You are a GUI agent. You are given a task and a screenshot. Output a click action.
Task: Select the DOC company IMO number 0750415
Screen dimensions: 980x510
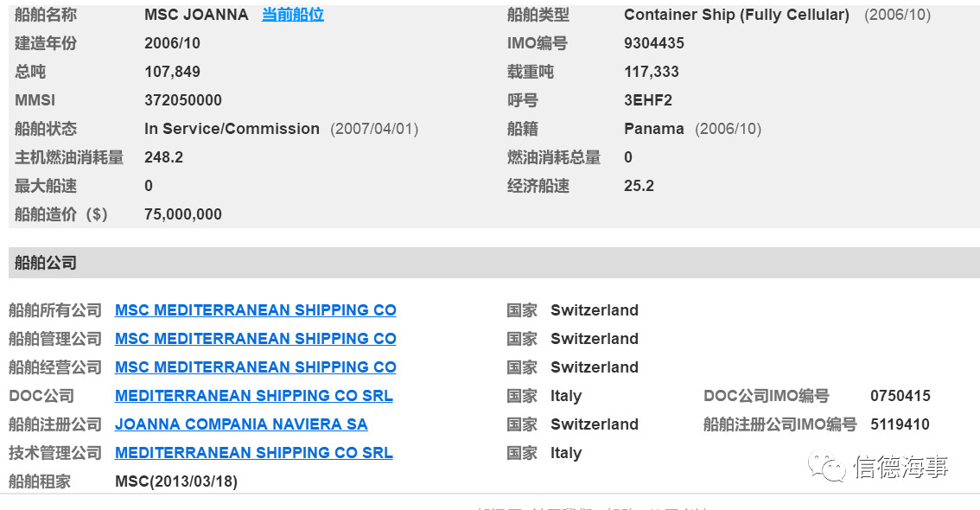pos(900,396)
